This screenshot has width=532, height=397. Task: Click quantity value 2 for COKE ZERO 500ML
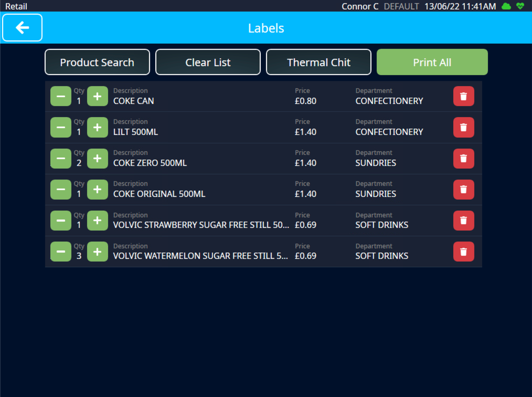(x=79, y=163)
